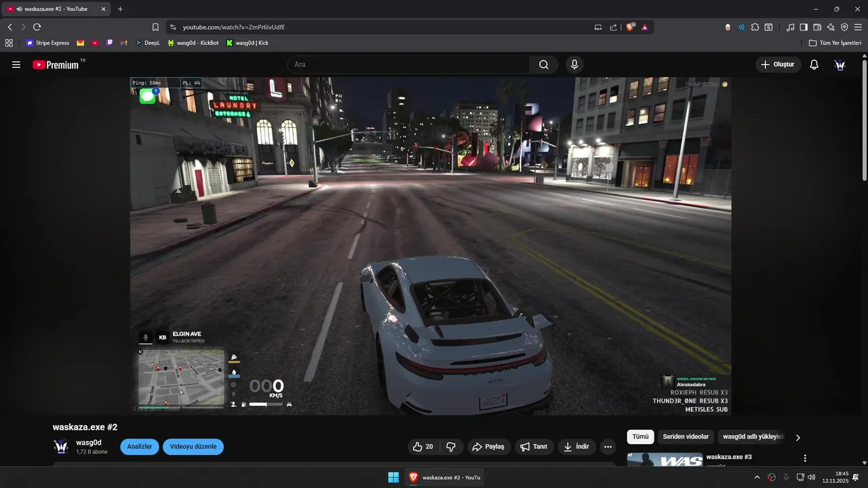Open Stripe Express bookmark
Image resolution: width=868 pixels, height=488 pixels.
pos(47,43)
